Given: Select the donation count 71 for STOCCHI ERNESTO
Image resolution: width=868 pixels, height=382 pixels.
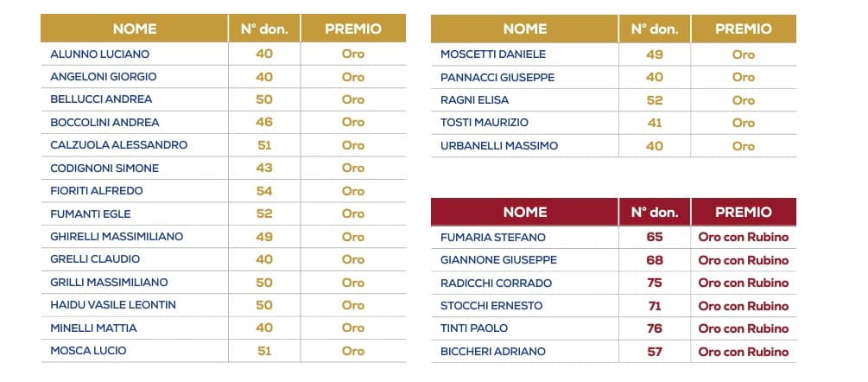Looking at the screenshot, I should click(655, 306).
